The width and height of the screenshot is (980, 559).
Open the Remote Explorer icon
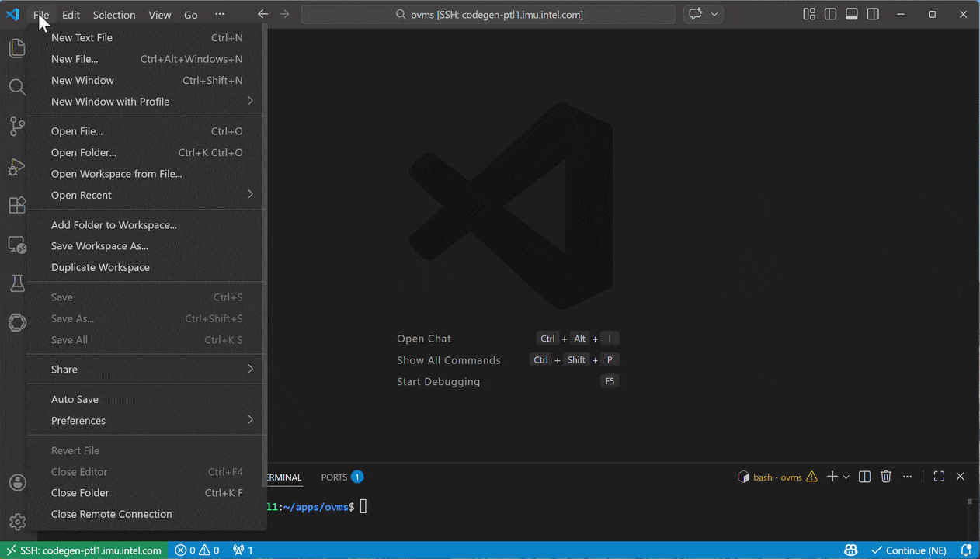pos(17,245)
